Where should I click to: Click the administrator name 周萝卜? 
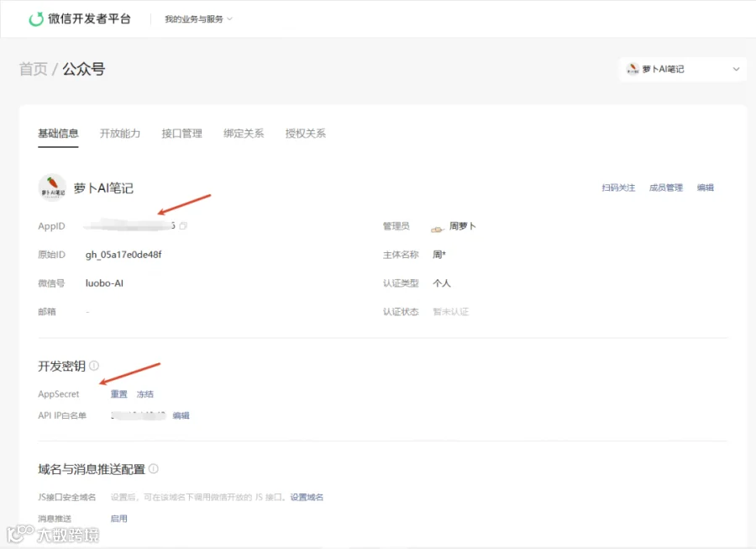point(462,226)
